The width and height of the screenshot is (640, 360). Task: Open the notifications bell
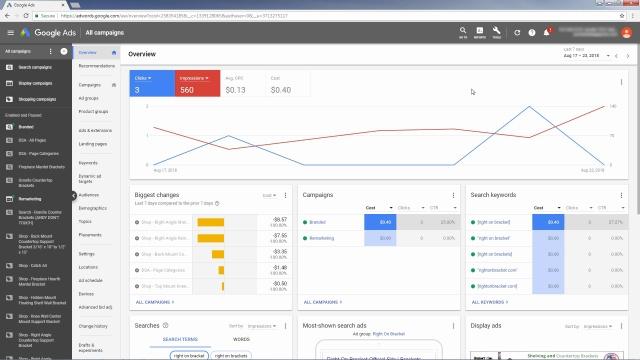pos(547,32)
